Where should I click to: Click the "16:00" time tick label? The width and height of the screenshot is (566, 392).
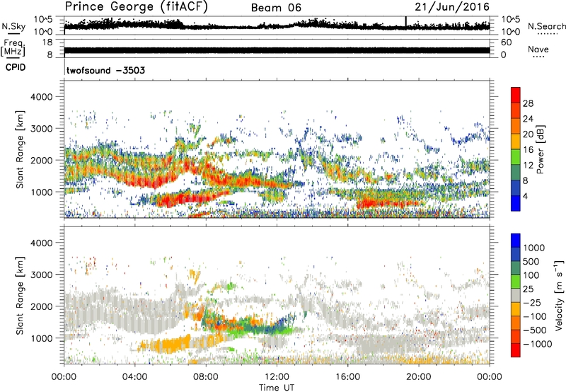[x=347, y=377]
